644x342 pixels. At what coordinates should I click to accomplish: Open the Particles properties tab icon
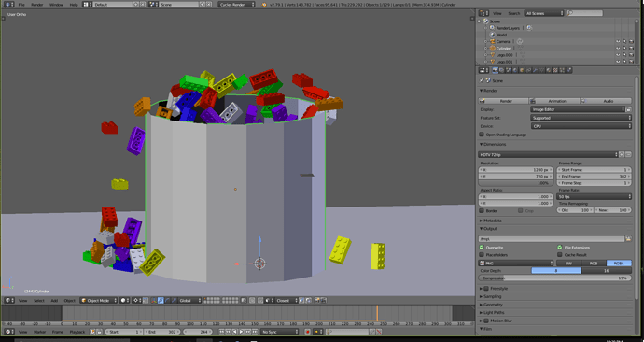562,70
